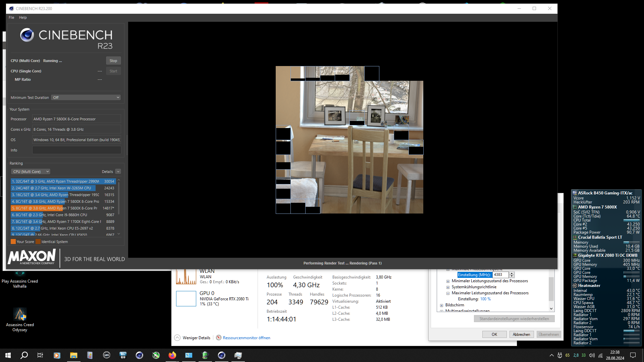This screenshot has width=644, height=362.
Task: Open the Help menu
Action: [23, 17]
